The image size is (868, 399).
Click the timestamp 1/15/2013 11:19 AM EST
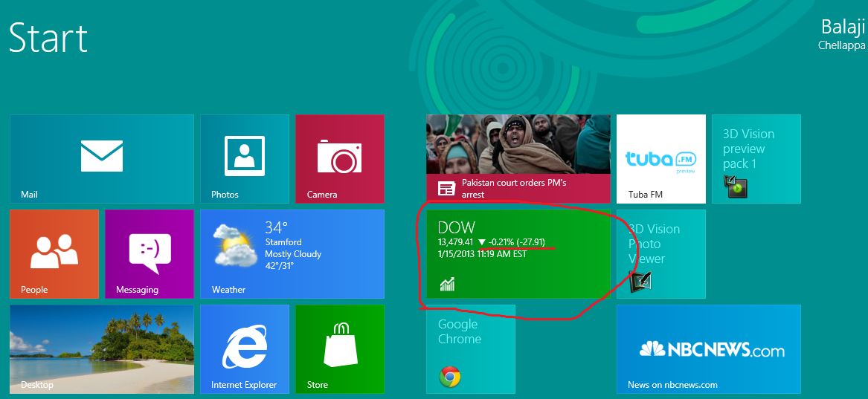[x=482, y=254]
